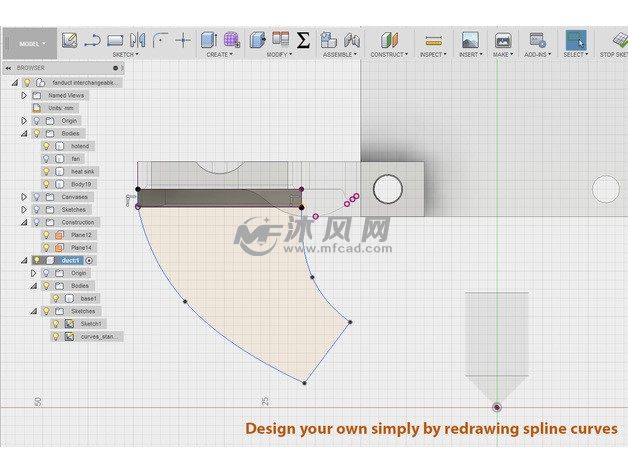Click the Create Sketch icon
Viewport: 628px width, 472px height.
(69, 40)
